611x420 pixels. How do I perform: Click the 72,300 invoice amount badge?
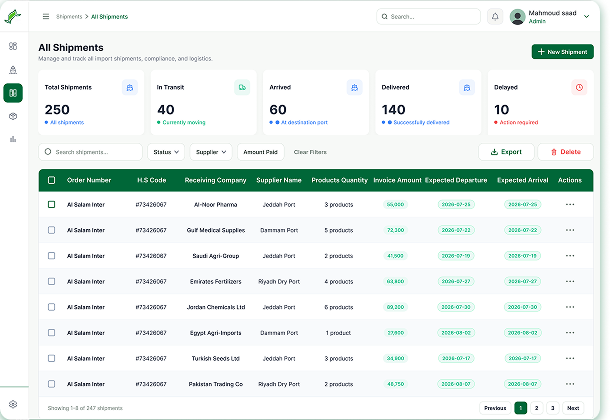coord(396,230)
